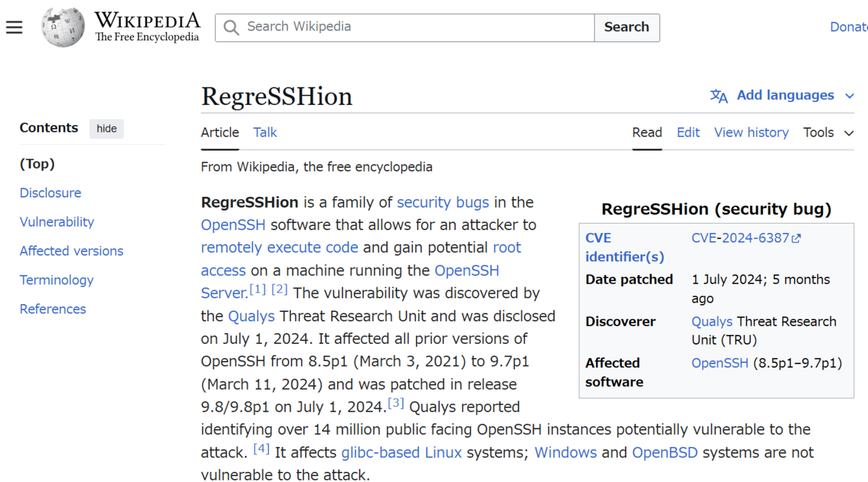Click the 'Discoverer' infobox label
868x482 pixels.
pyautogui.click(x=621, y=321)
